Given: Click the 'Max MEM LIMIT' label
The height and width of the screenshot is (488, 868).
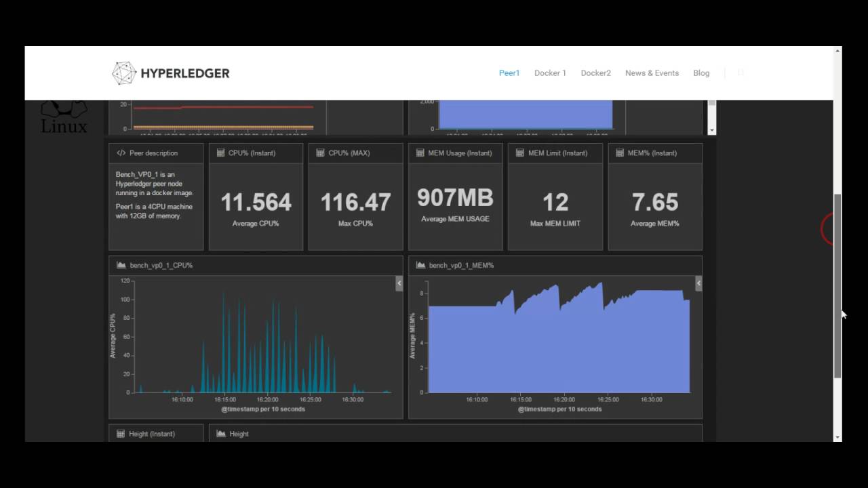Looking at the screenshot, I should pyautogui.click(x=555, y=224).
